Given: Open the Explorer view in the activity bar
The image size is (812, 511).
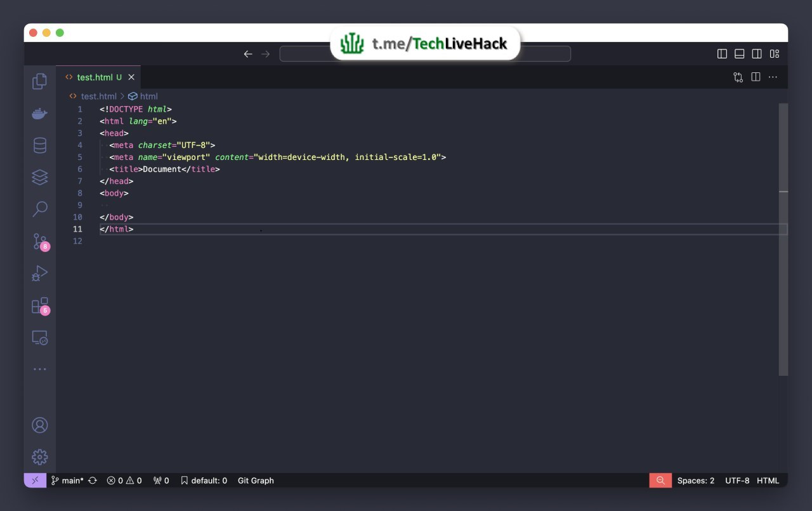Looking at the screenshot, I should click(39, 81).
